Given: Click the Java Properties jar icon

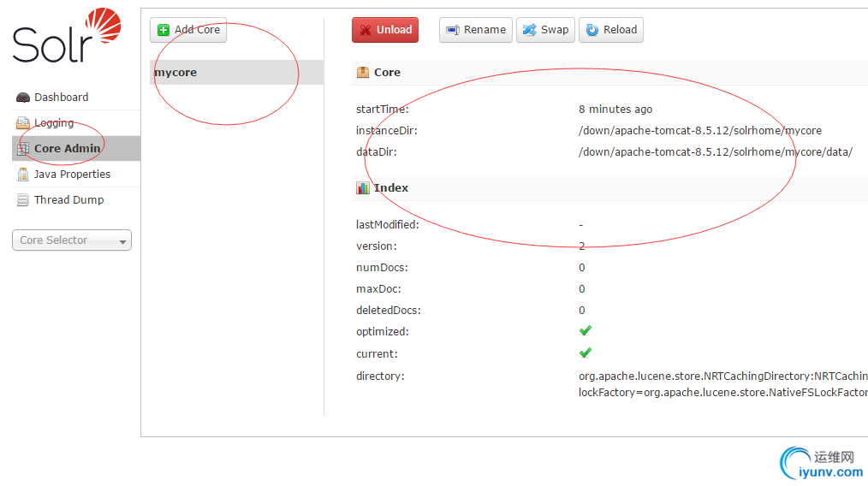Looking at the screenshot, I should pos(23,175).
